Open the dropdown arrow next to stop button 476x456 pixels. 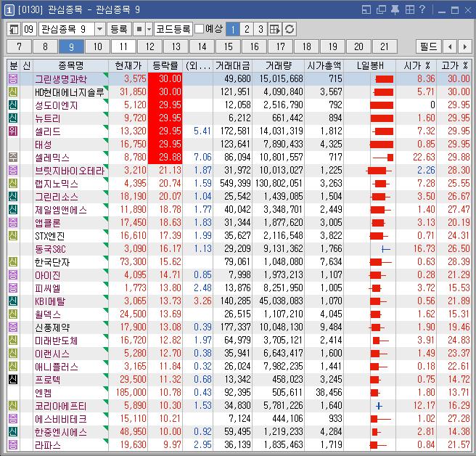149,29
